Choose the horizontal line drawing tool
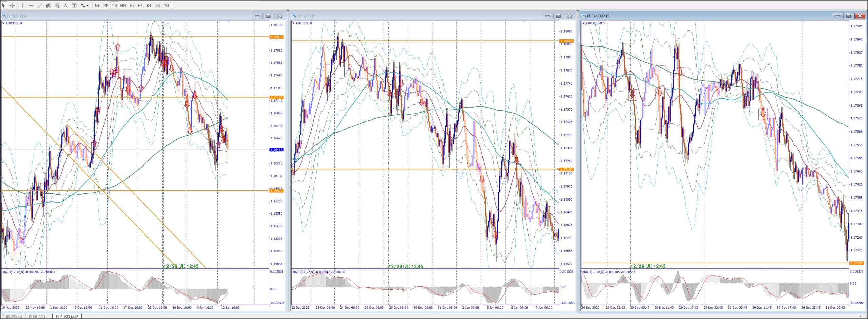Image resolution: width=868 pixels, height=319 pixels. (31, 5)
